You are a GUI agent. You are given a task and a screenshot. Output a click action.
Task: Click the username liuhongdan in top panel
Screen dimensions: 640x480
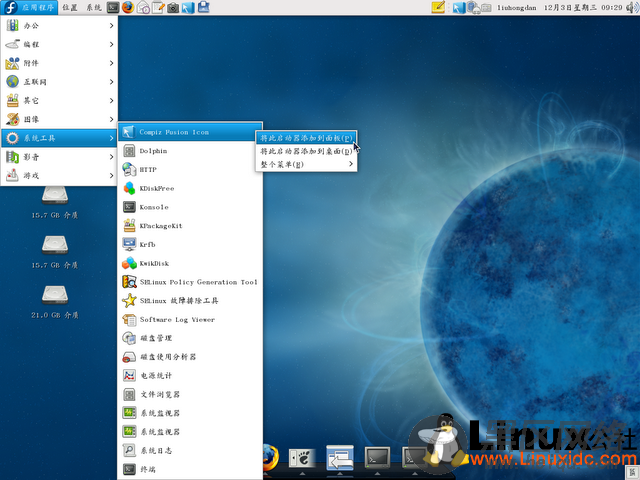tap(516, 7)
